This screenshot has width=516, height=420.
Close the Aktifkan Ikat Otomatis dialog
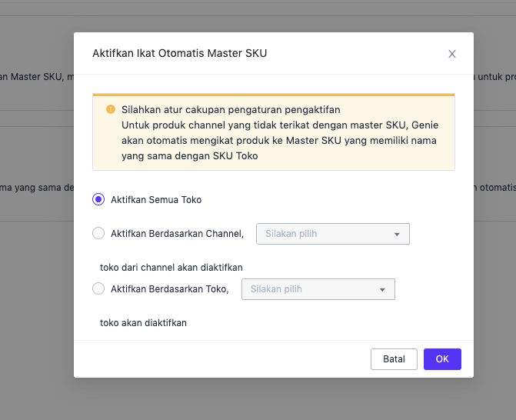pyautogui.click(x=452, y=54)
